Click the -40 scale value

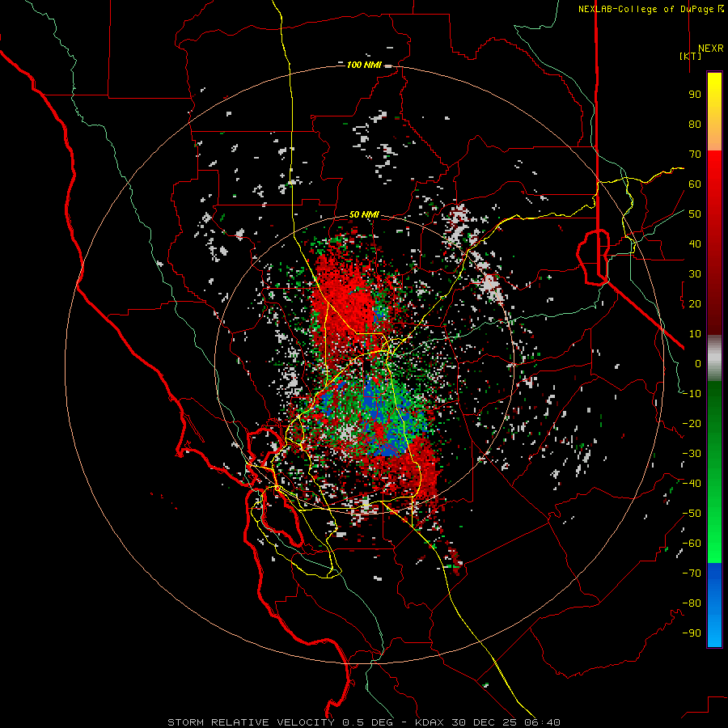(x=692, y=484)
